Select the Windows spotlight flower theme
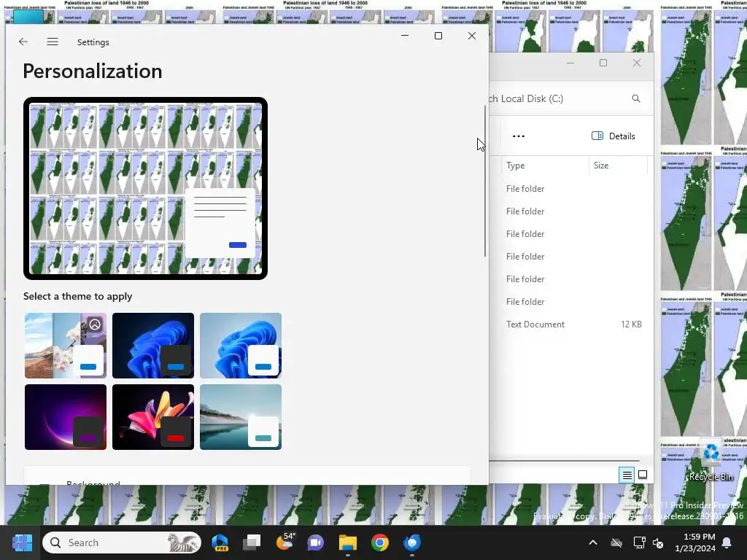Image resolution: width=747 pixels, height=560 pixels. click(65, 345)
